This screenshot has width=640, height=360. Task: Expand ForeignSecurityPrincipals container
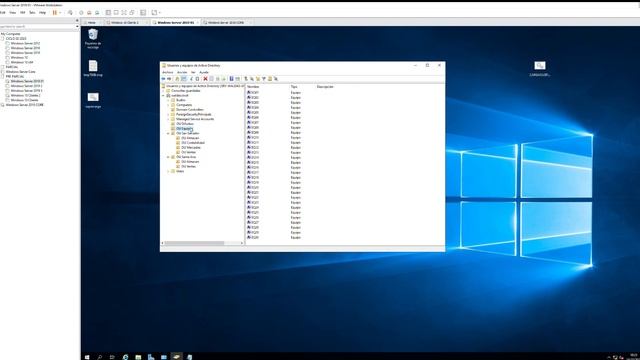tap(168, 114)
